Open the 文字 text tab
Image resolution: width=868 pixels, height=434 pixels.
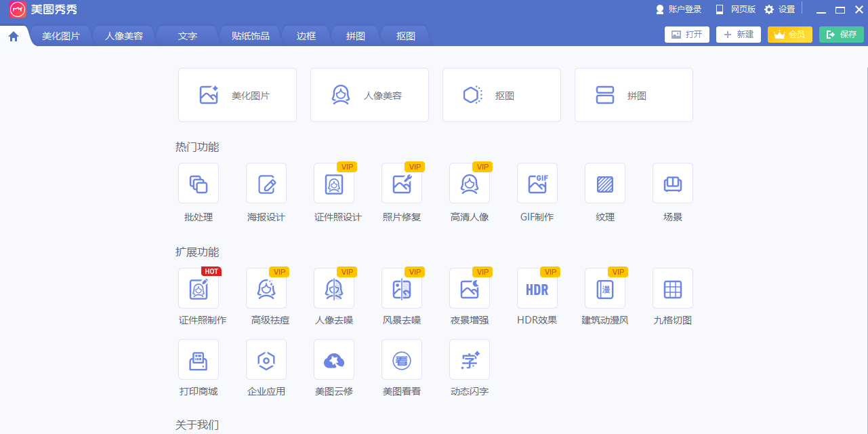click(188, 36)
